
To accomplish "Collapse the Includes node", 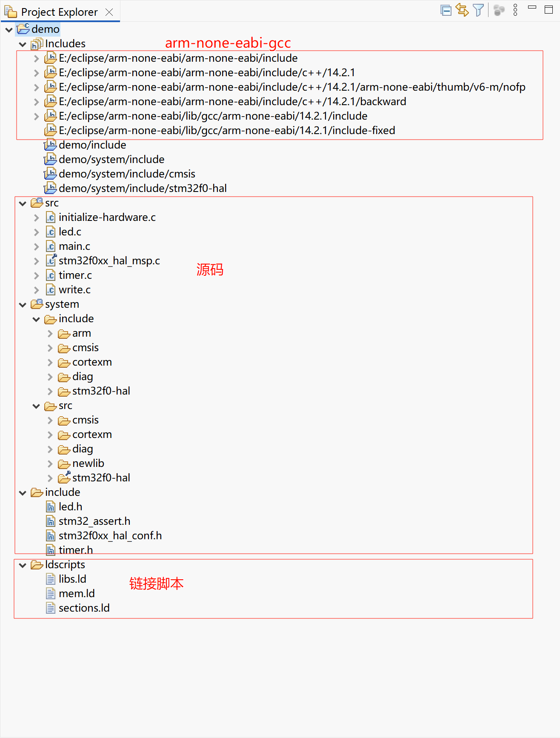I will [23, 44].
